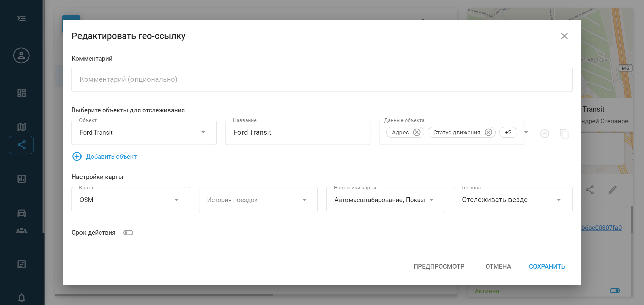Open the map section icon
The height and width of the screenshot is (305, 644).
(21, 127)
